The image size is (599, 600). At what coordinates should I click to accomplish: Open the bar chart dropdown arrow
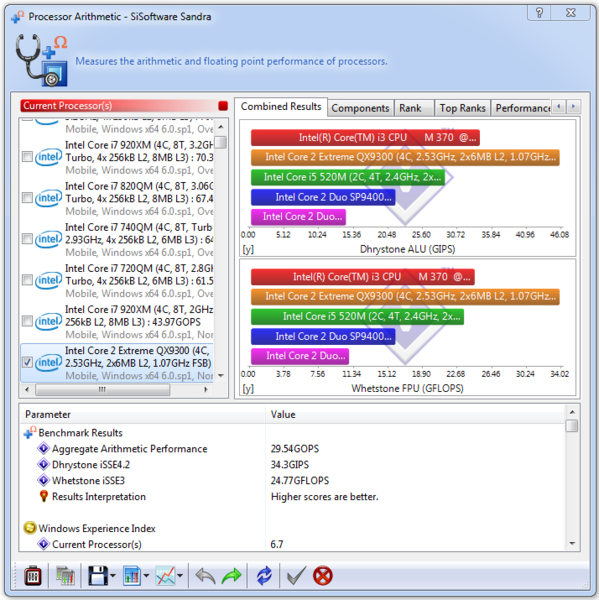[146, 576]
